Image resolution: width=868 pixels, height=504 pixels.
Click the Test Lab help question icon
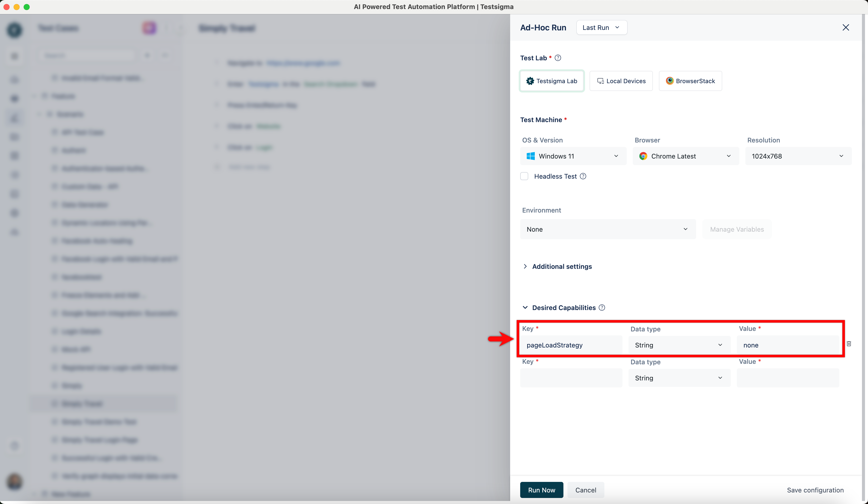pos(558,58)
